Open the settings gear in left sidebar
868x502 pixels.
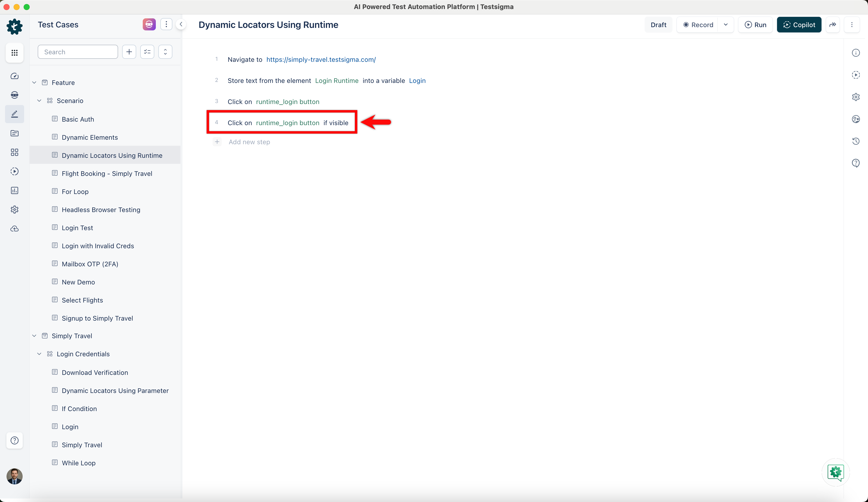pyautogui.click(x=15, y=209)
